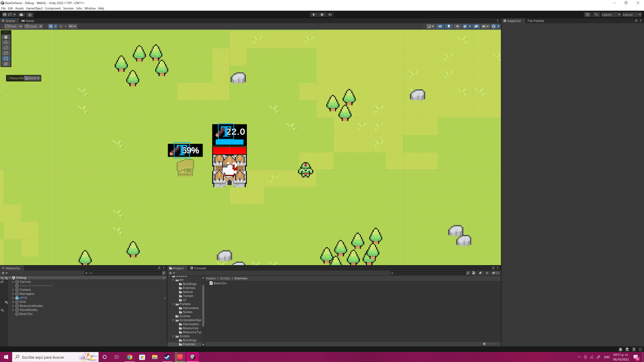Select the Hand view tool
The height and width of the screenshot is (362, 644).
(x=6, y=36)
